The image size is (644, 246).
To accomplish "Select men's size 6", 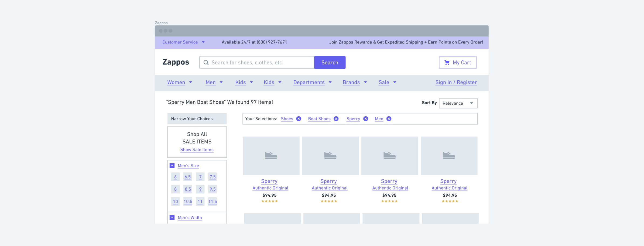I will pos(175,177).
